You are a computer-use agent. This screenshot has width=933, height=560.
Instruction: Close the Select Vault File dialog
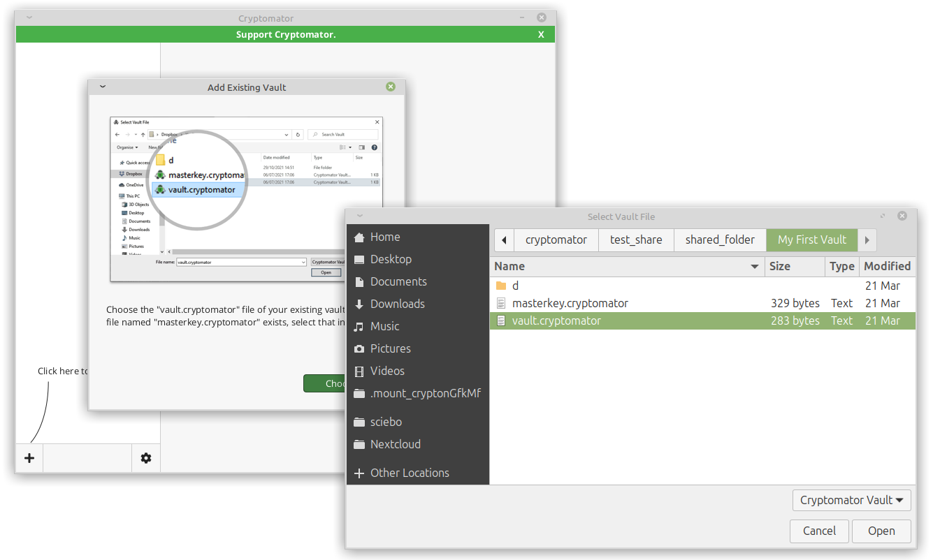pyautogui.click(x=902, y=216)
